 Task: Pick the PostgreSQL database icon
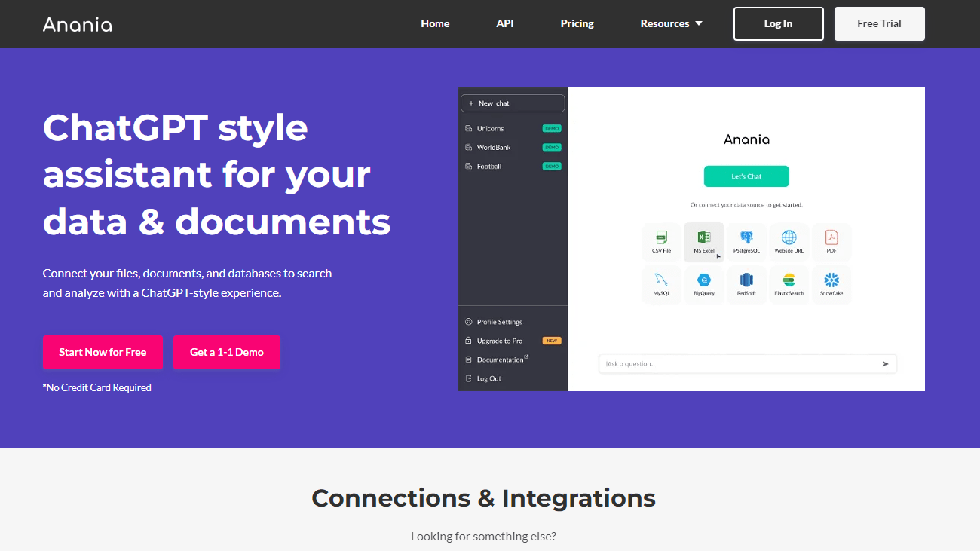746,238
